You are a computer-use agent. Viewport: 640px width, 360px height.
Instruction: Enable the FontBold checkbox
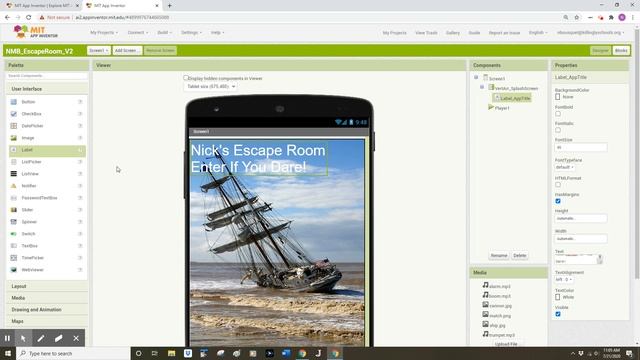click(558, 113)
